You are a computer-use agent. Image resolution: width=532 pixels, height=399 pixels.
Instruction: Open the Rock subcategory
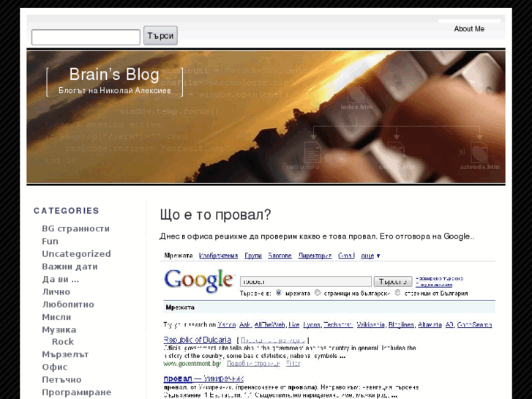(63, 342)
